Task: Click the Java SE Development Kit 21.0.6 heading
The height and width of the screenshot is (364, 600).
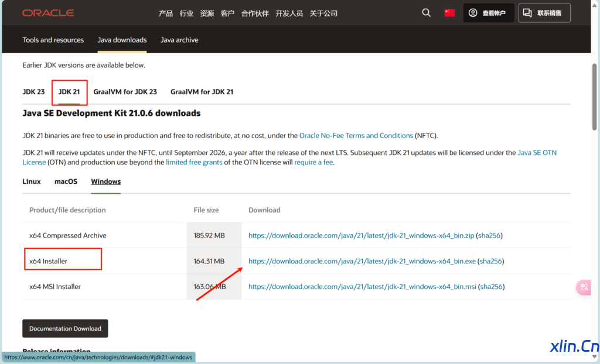Action: point(111,113)
